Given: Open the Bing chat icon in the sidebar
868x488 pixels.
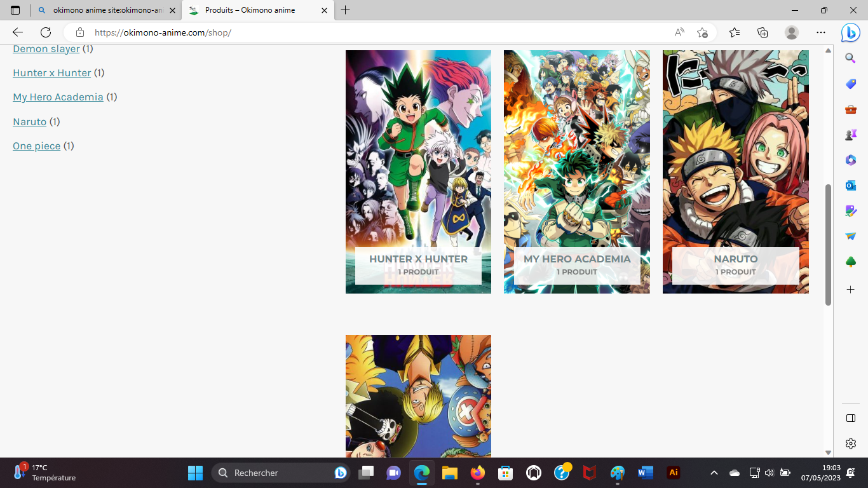Looking at the screenshot, I should click(x=850, y=32).
